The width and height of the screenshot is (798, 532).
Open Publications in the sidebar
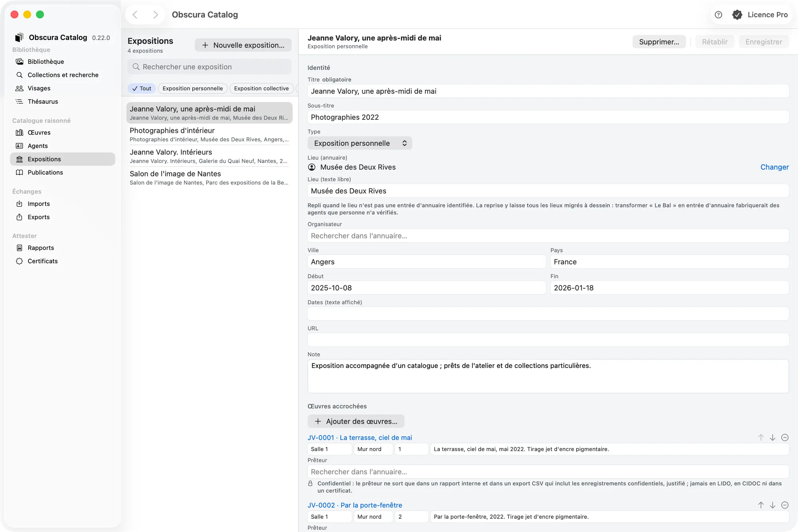click(63, 172)
